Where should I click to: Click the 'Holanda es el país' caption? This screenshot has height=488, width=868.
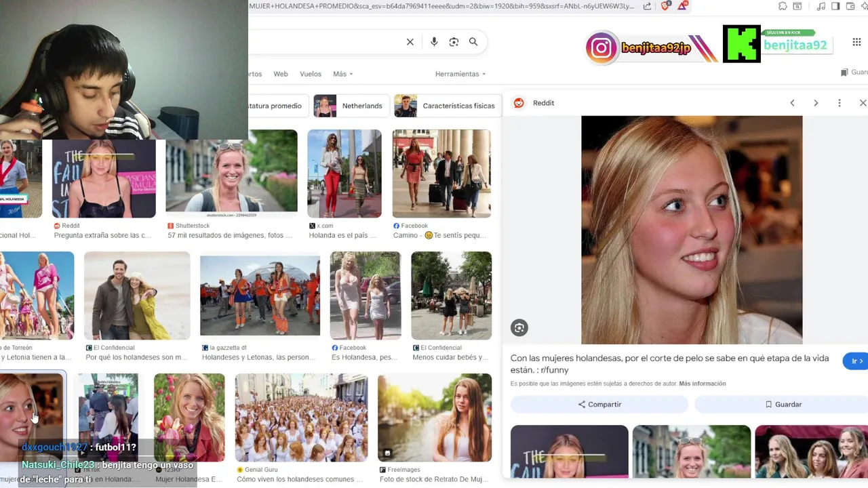coord(342,235)
